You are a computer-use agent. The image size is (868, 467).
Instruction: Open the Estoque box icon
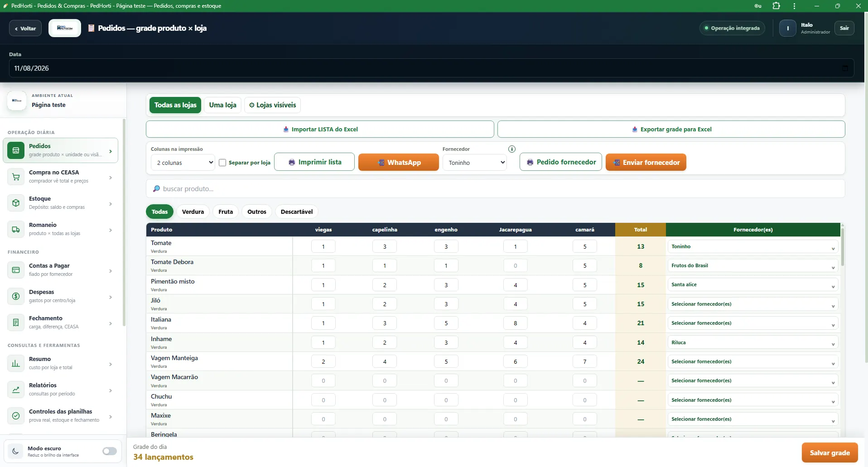[x=16, y=203]
